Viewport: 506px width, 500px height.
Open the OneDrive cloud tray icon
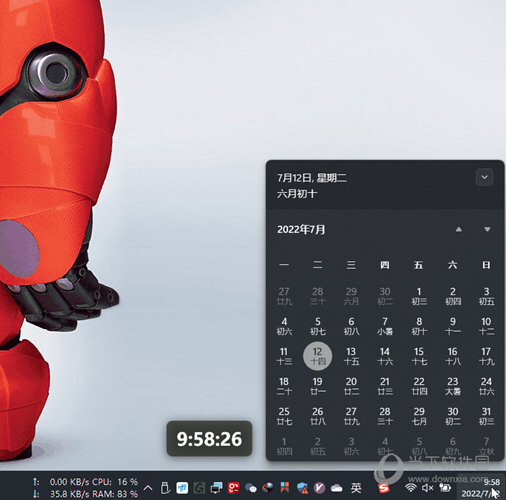click(x=337, y=488)
